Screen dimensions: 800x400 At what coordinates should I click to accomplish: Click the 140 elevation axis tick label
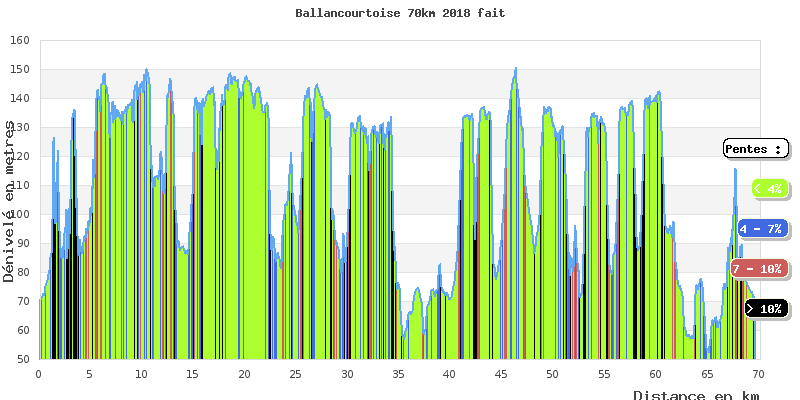pos(19,99)
